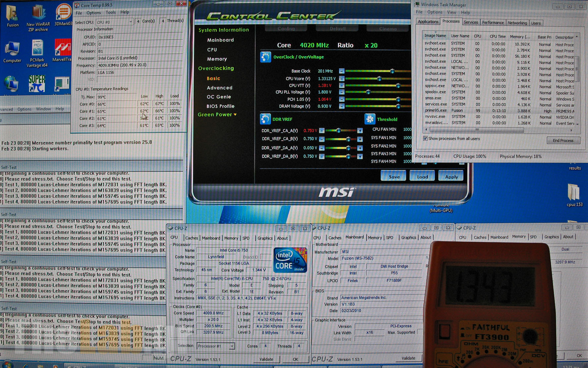This screenshot has height=368, width=588.
Task: Select Advanced under Overclocking
Action: [x=219, y=88]
